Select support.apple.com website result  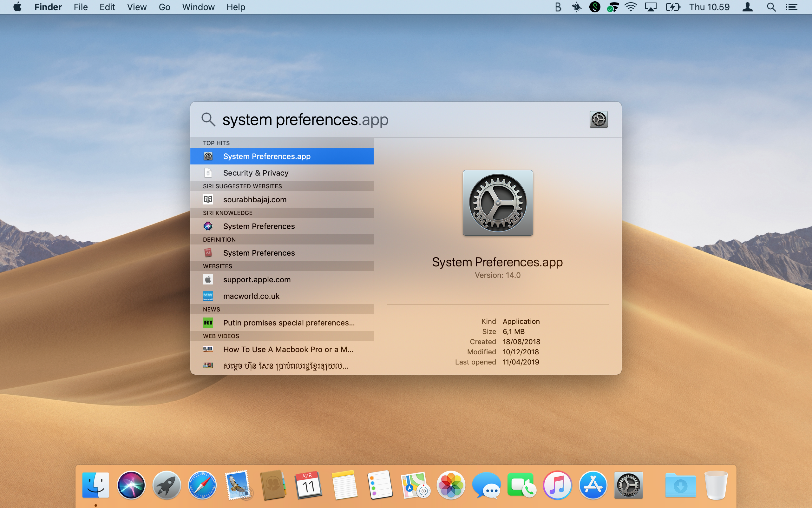(282, 279)
